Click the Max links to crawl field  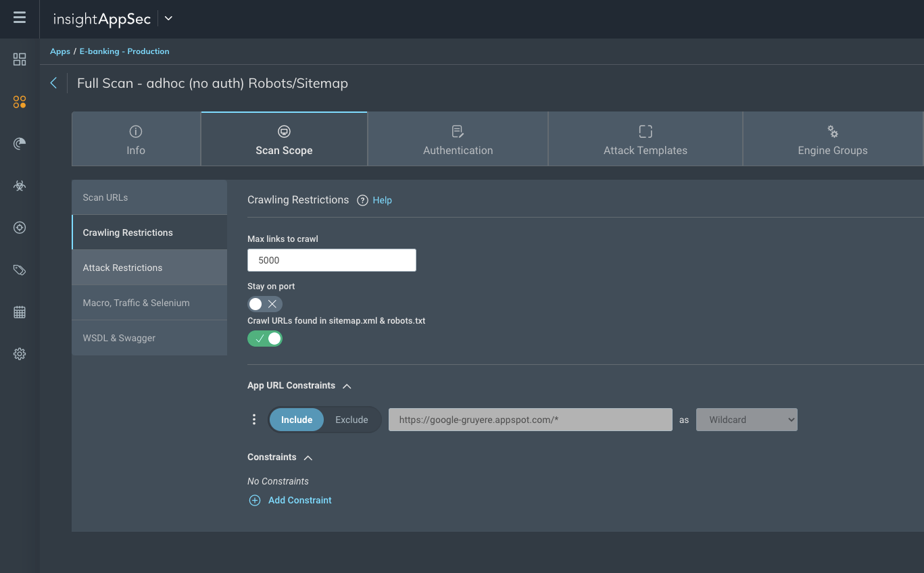(x=331, y=260)
